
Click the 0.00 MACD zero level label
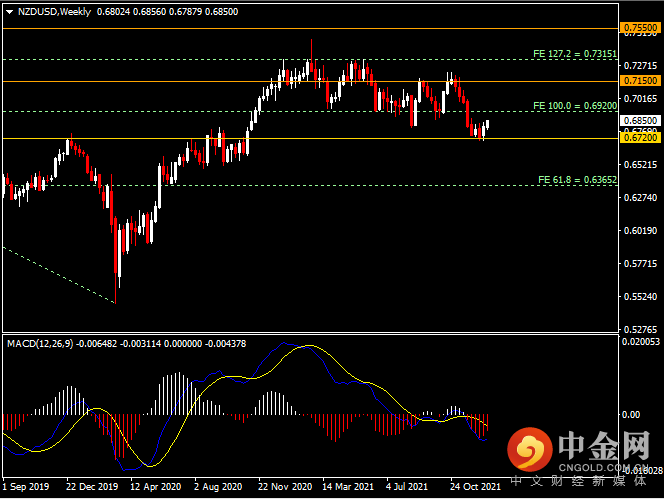click(x=631, y=415)
